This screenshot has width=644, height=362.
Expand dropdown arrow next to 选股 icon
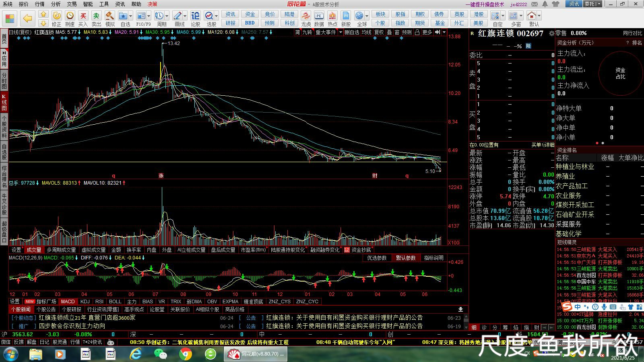pyautogui.click(x=217, y=16)
